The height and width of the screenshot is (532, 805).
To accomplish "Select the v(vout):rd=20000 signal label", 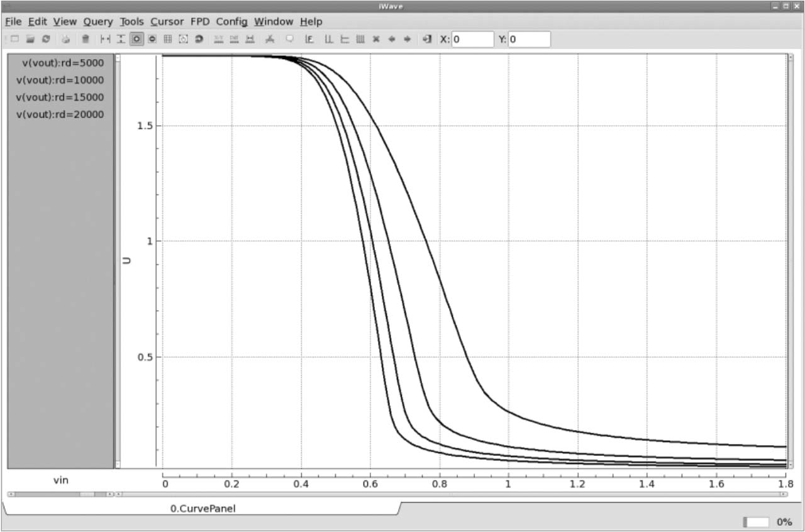I will [60, 114].
